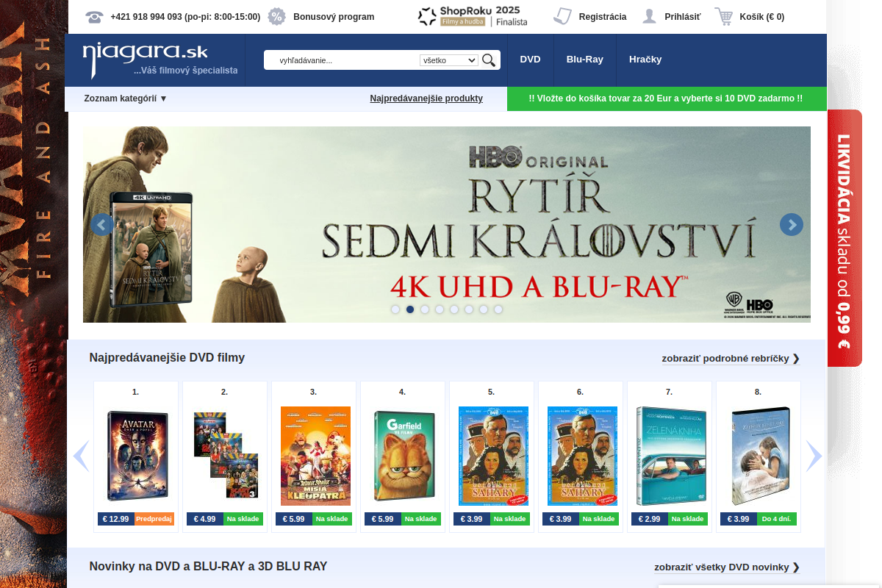Click Najpredávanejšie DVD filmy heading
This screenshot has height=588, width=882.
coord(167,358)
